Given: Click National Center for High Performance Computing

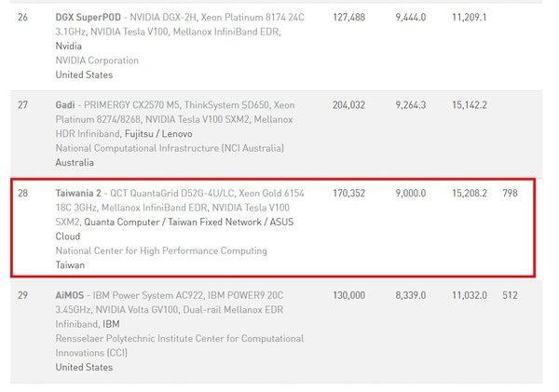Looking at the screenshot, I should coord(161,250).
